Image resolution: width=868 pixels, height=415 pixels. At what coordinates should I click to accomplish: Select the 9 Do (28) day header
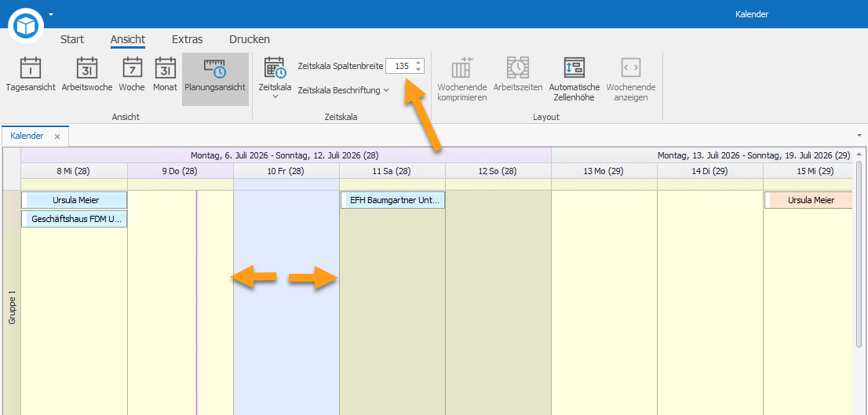click(181, 171)
